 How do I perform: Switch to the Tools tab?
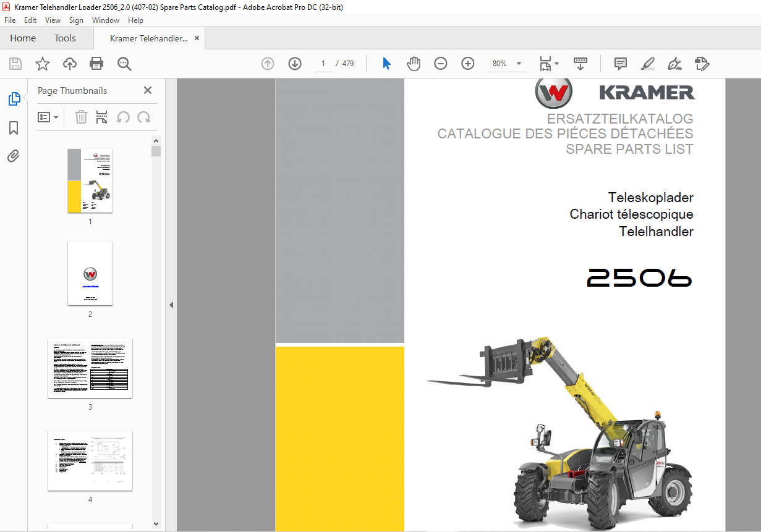[x=65, y=38]
